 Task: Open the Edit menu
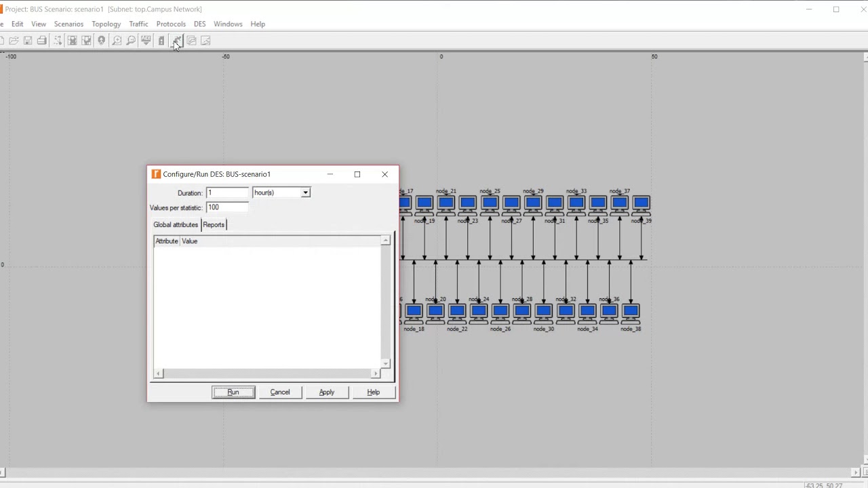click(18, 24)
